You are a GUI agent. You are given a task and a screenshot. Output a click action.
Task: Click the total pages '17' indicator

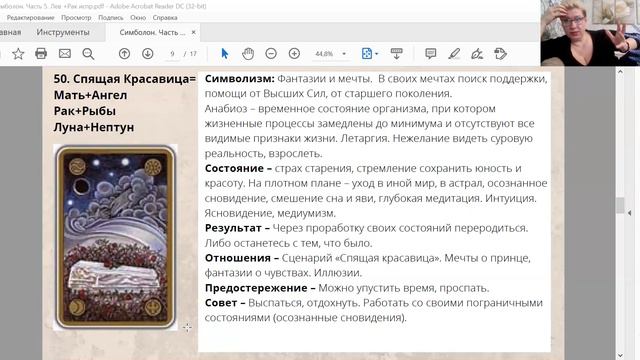193,54
